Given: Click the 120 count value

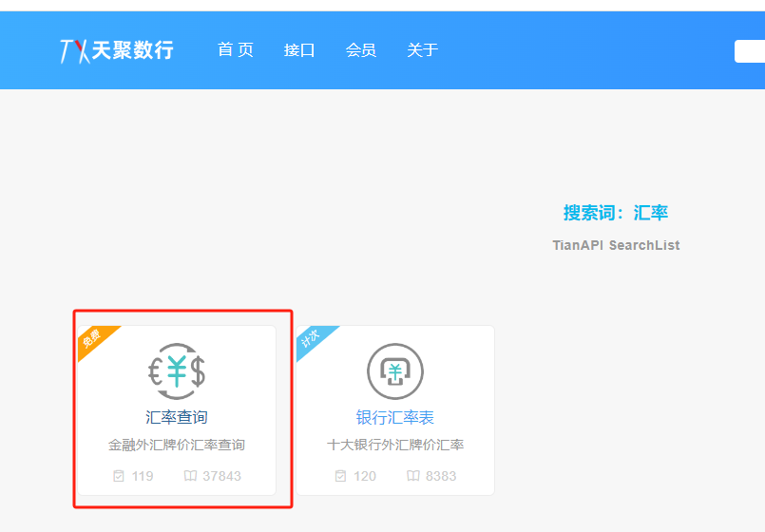Looking at the screenshot, I should (365, 476).
